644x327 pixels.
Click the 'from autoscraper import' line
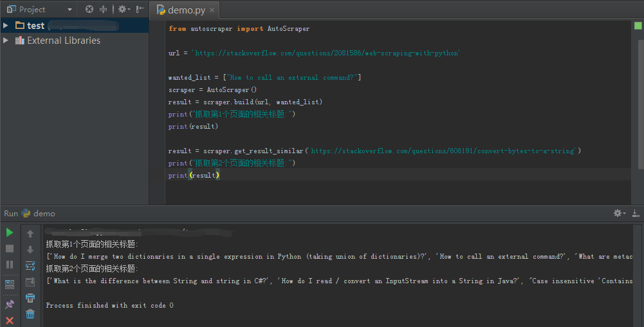(239, 29)
